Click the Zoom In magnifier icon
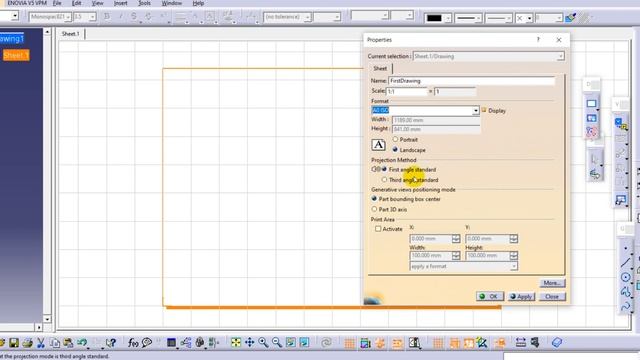Image resolution: width=640 pixels, height=360 pixels. [263, 342]
